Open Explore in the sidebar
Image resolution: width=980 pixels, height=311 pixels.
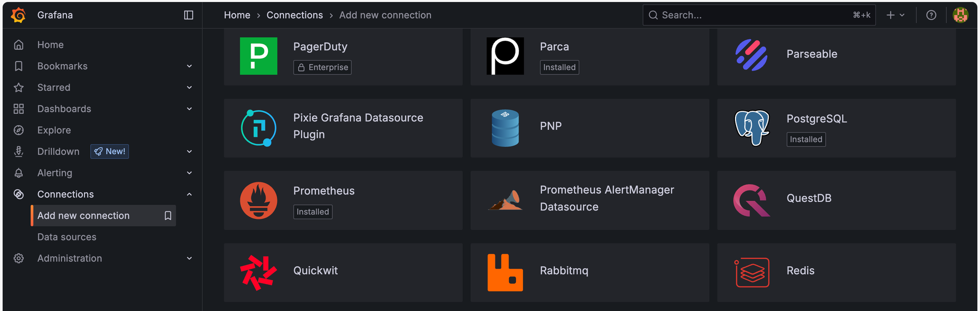pos(54,130)
